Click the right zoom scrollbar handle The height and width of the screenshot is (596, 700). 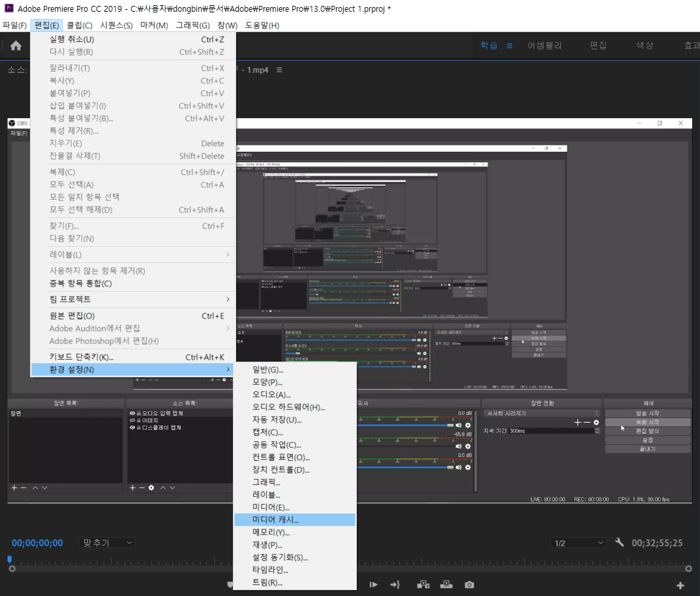(688, 569)
